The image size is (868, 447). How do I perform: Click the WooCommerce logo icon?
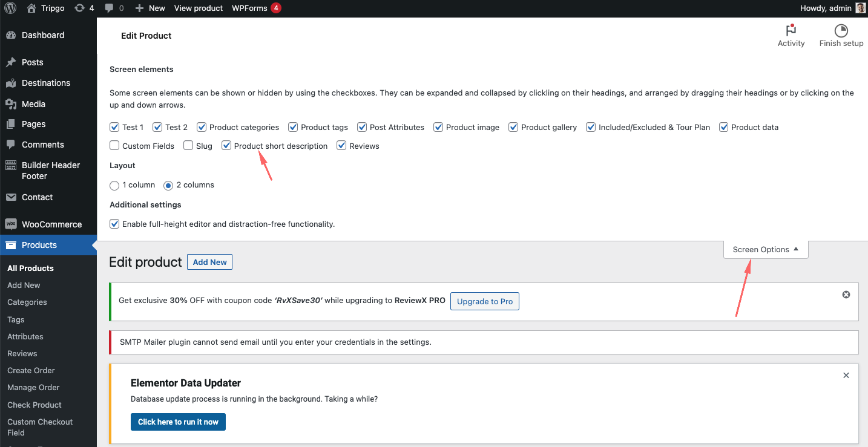(11, 224)
